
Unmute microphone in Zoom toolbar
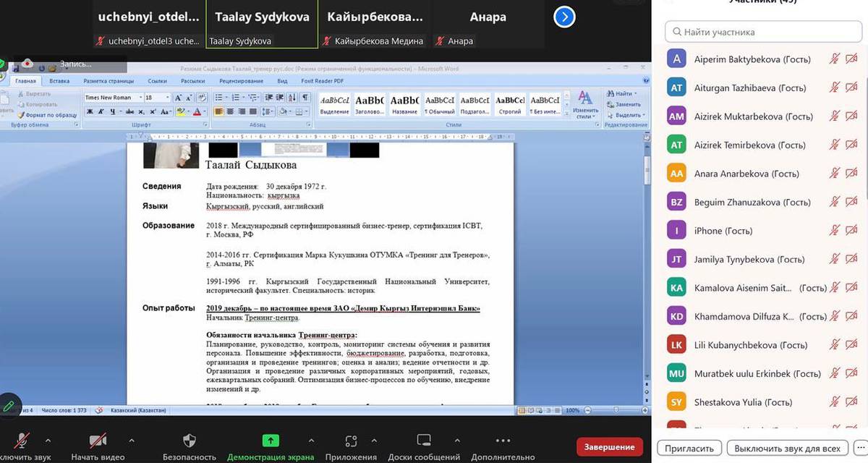pos(22,441)
